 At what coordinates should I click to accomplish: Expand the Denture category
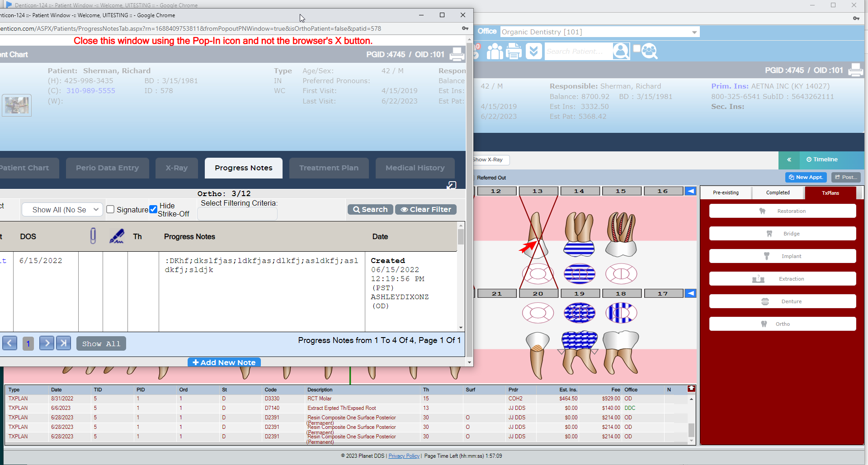point(783,301)
